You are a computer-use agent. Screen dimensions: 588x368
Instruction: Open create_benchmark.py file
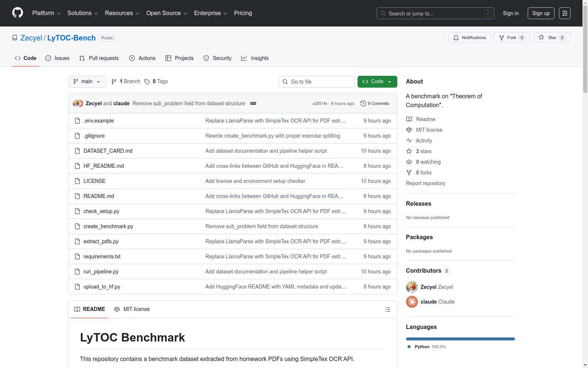[108, 226]
